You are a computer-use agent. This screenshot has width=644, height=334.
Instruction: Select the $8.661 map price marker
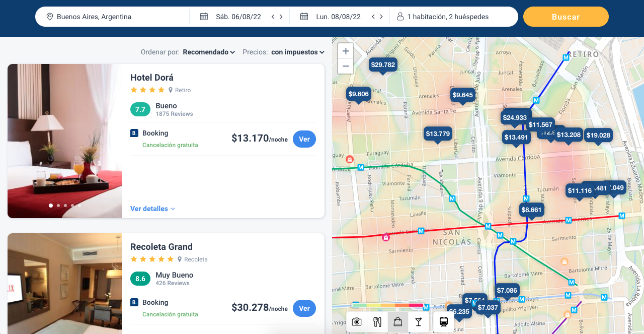pos(532,210)
